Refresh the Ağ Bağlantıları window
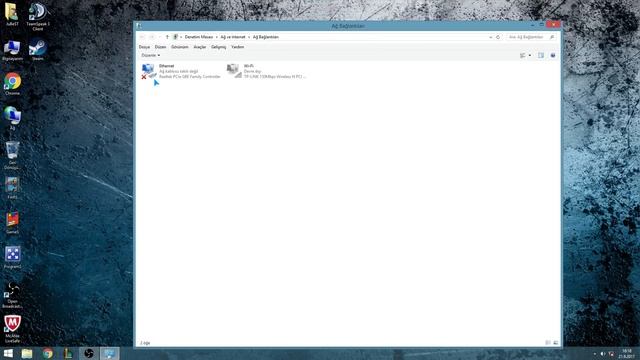The width and height of the screenshot is (640, 360). 498,37
